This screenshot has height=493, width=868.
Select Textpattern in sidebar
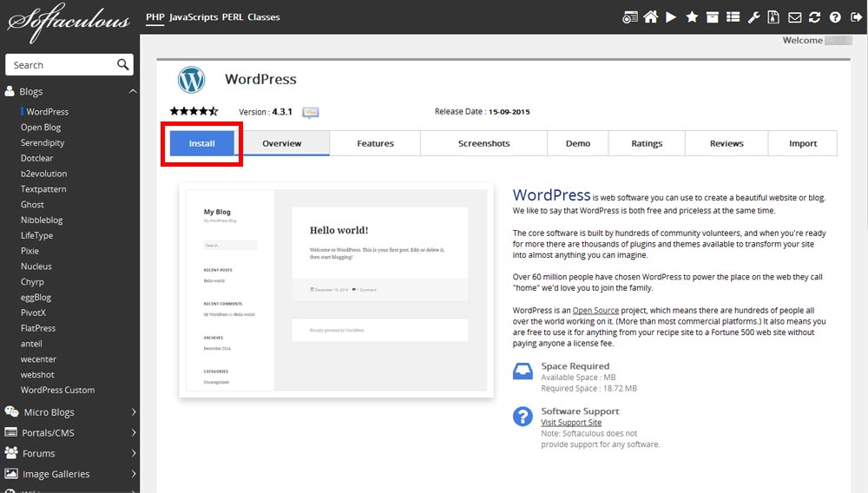click(x=43, y=189)
